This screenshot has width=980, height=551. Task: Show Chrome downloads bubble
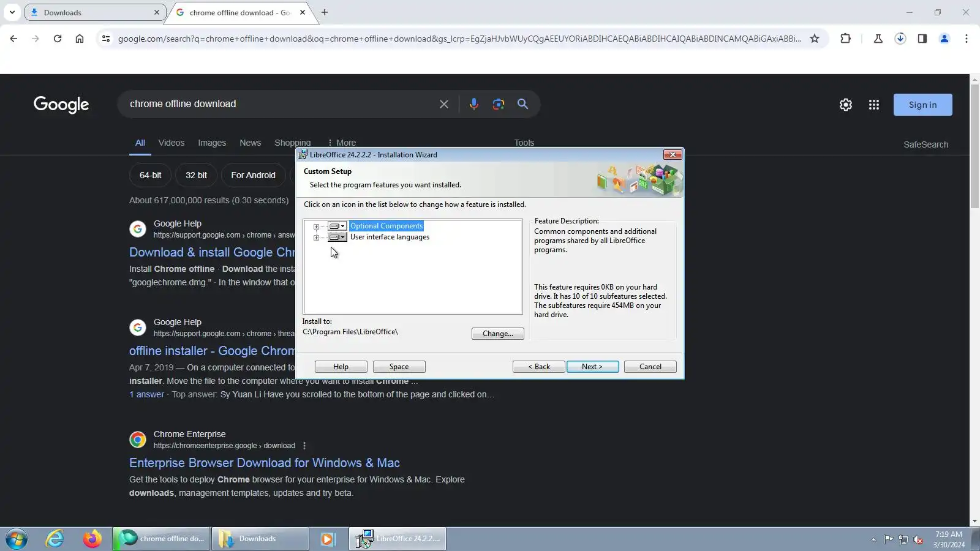point(900,39)
